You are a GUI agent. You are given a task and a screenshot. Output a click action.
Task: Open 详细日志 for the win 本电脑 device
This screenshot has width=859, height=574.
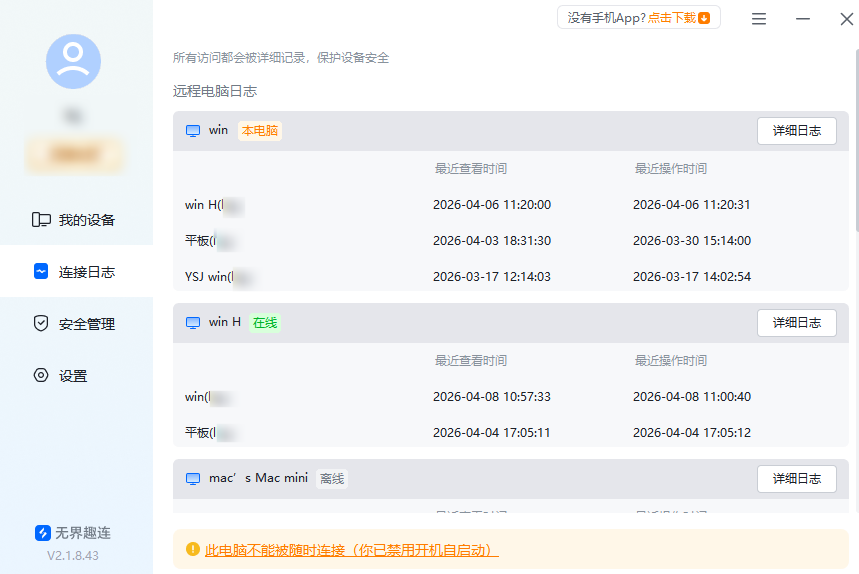coord(796,131)
